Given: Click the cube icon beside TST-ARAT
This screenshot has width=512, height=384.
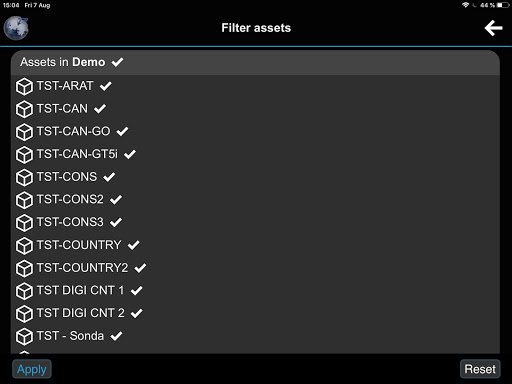Looking at the screenshot, I should coord(24,86).
